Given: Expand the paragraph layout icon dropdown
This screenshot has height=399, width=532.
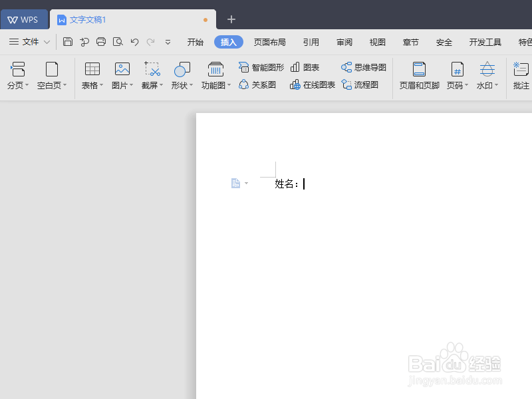Looking at the screenshot, I should pyautogui.click(x=246, y=184).
